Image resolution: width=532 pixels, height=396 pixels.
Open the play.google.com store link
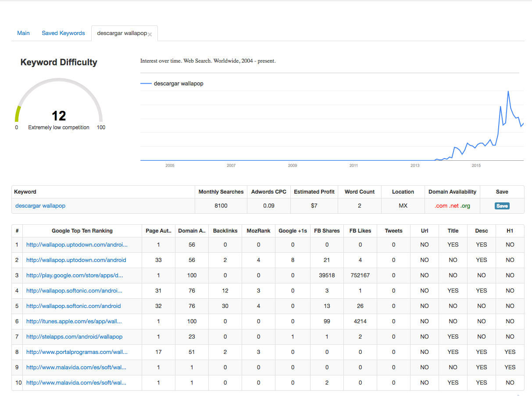click(75, 276)
